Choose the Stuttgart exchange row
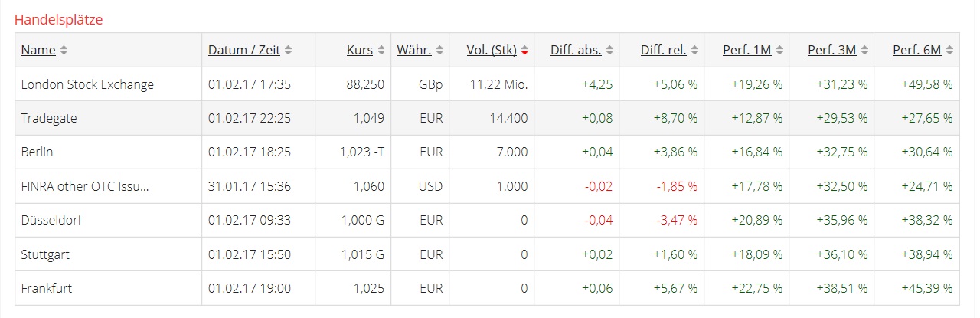 point(45,254)
